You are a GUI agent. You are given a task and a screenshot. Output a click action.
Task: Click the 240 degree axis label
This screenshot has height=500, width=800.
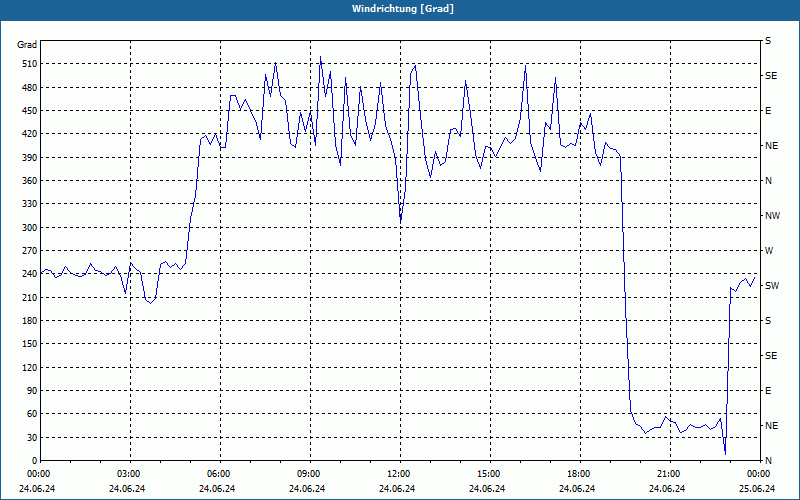click(x=28, y=274)
